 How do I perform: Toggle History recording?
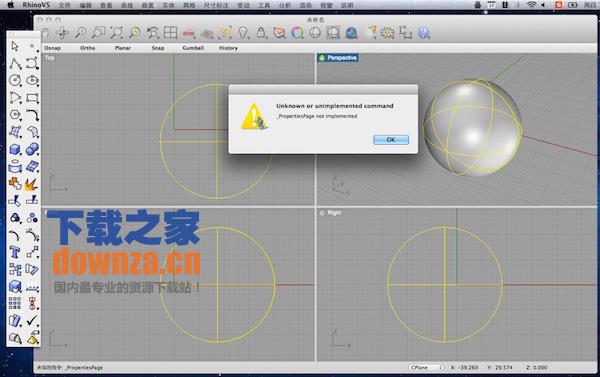[228, 48]
